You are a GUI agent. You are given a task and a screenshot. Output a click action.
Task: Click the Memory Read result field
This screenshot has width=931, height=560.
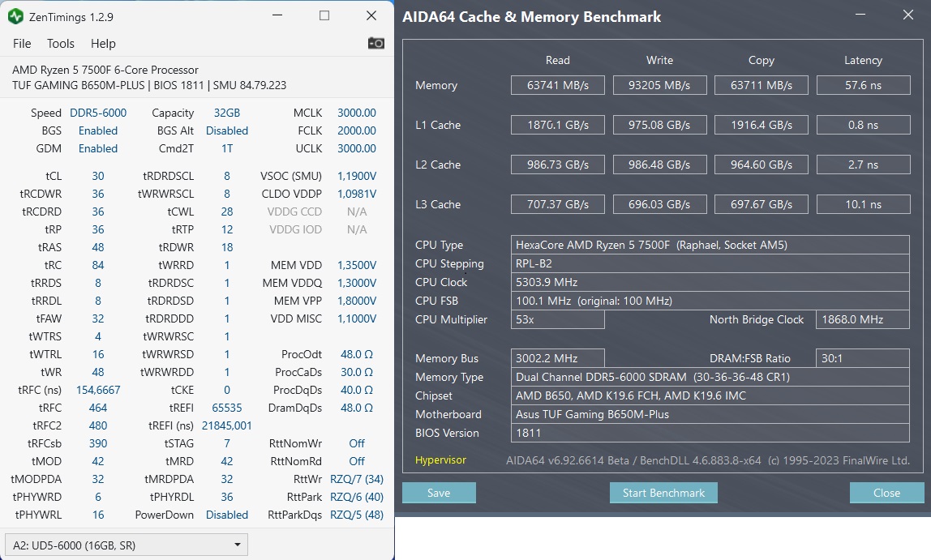point(557,85)
